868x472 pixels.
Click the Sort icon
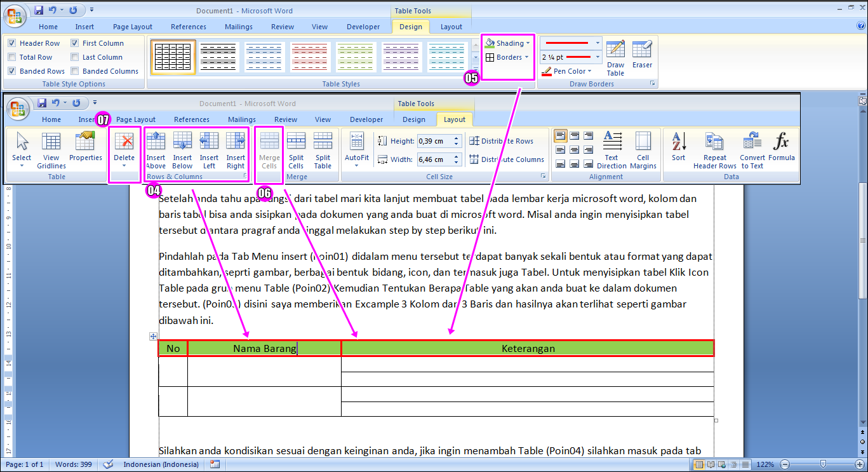[x=679, y=147]
